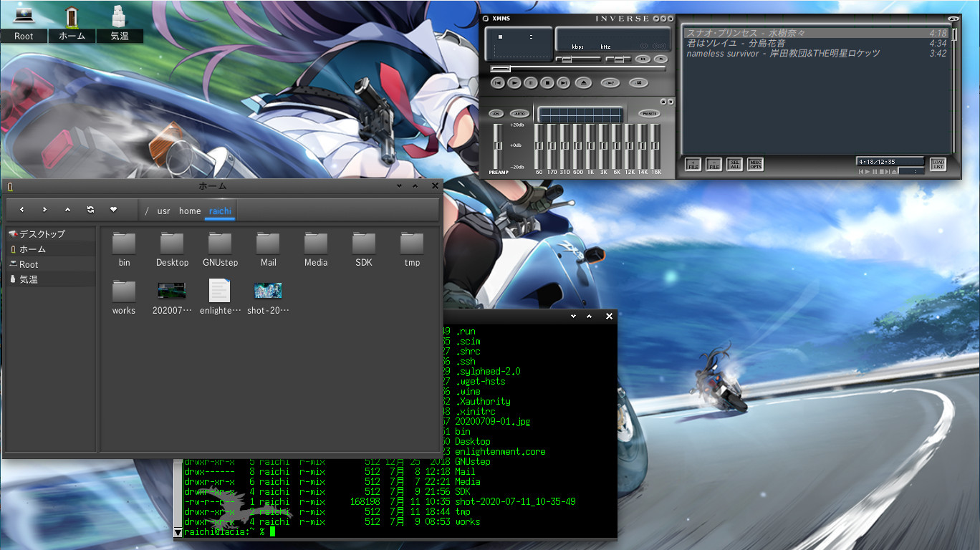Select the Media folder icon

[x=316, y=243]
